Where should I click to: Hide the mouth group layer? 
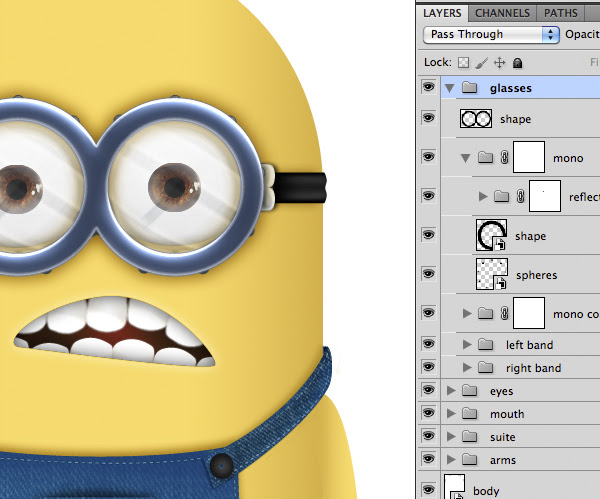(x=429, y=413)
